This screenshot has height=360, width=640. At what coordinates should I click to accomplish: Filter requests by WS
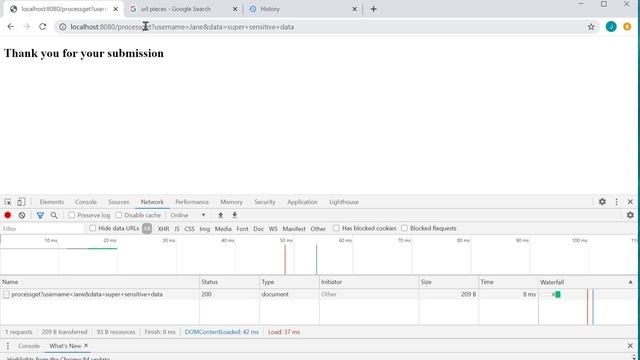(273, 229)
